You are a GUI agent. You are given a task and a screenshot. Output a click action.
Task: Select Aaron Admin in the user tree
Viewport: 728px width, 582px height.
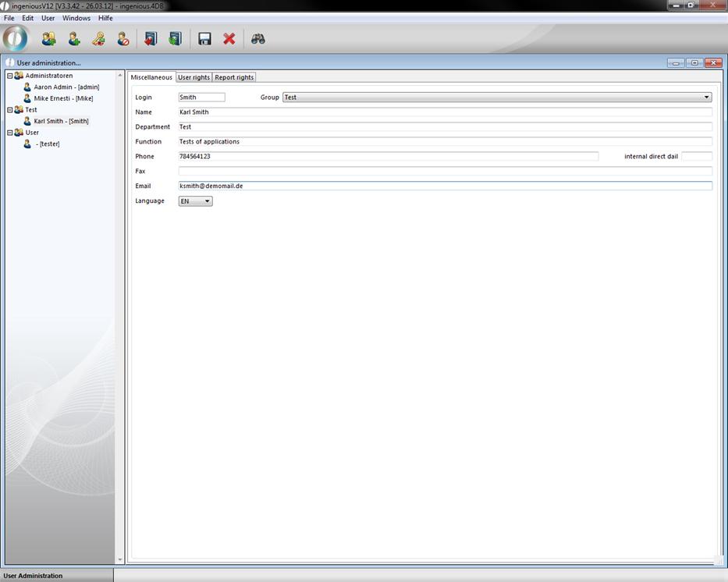66,87
